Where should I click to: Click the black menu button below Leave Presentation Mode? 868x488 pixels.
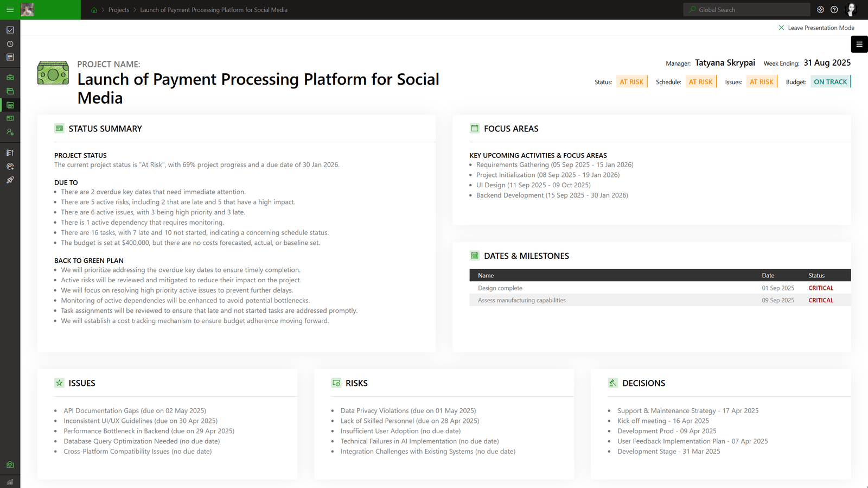pos(859,44)
